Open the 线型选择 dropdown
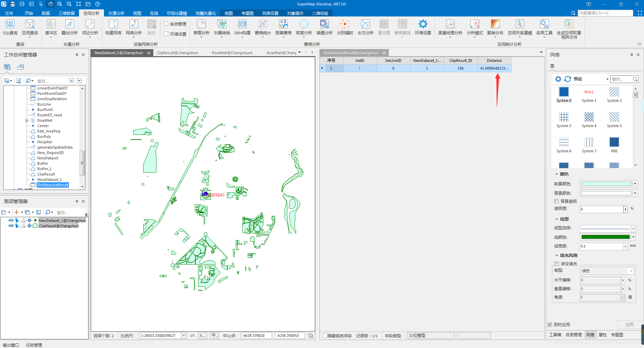The height and width of the screenshot is (348, 644). click(x=634, y=229)
